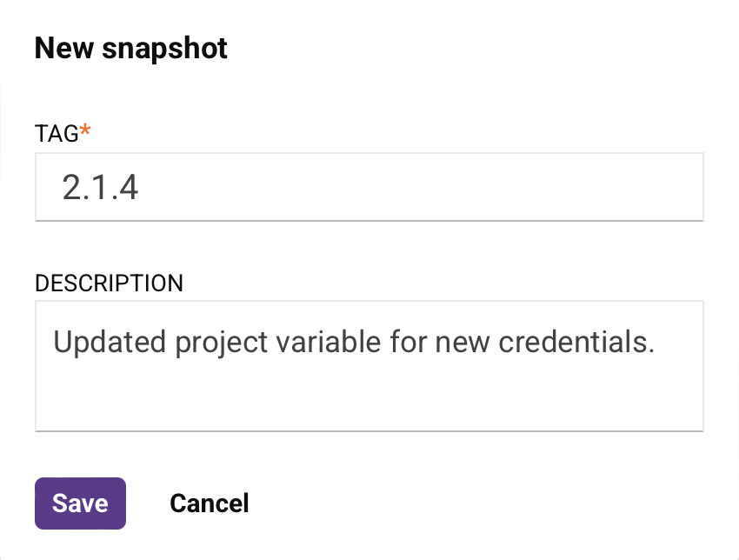Click inside the Description text area
This screenshot has width=739, height=560.
pyautogui.click(x=369, y=365)
